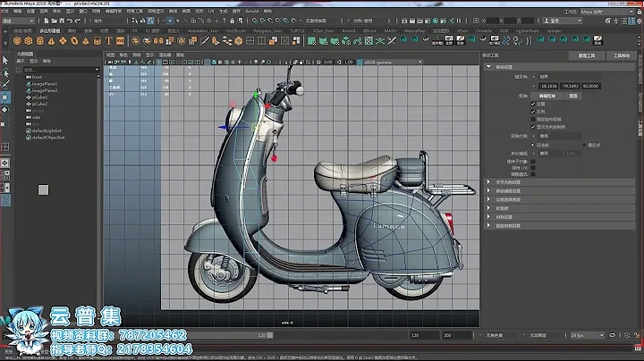Viewport: 644px width, 361px height.
Task: Click the IPR render icon in status line
Action: pos(420,21)
